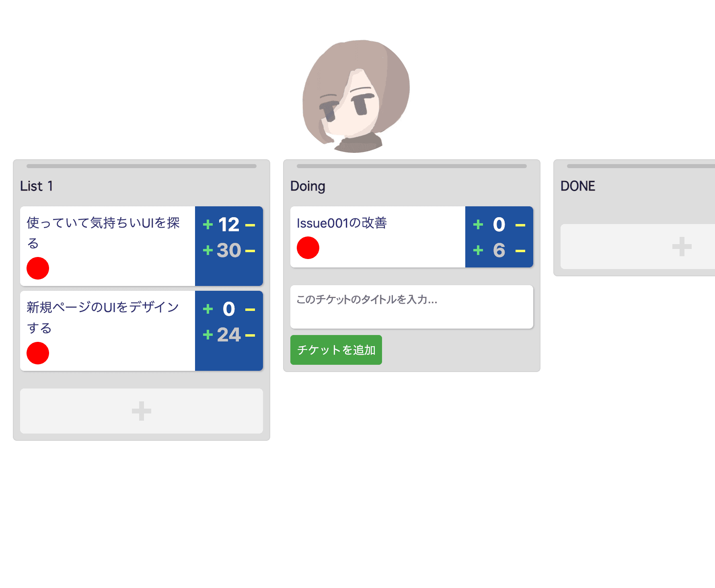Click the minus next to 30
715x588 pixels.
[x=250, y=251]
